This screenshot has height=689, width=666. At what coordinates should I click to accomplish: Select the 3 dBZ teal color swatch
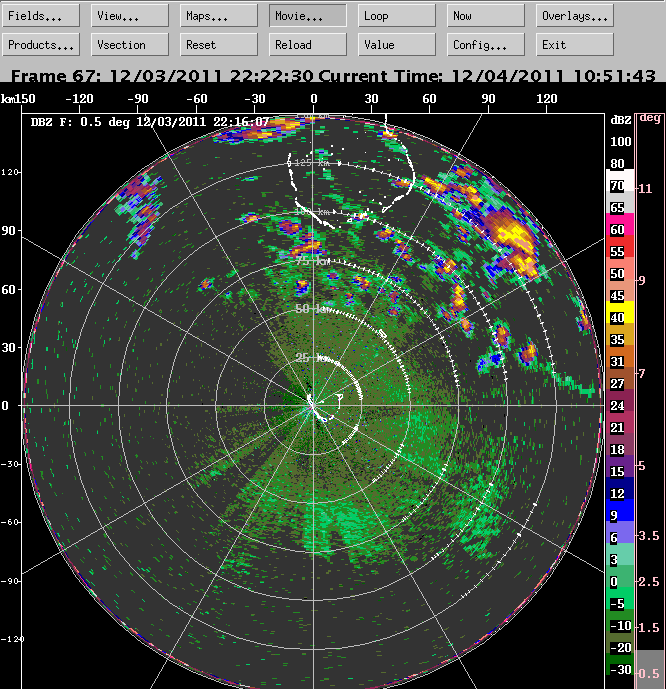click(620, 554)
